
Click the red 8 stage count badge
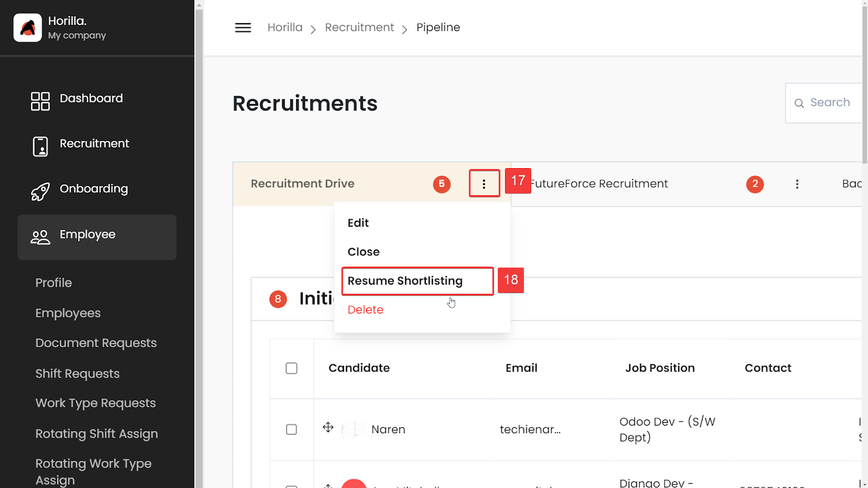pyautogui.click(x=278, y=299)
